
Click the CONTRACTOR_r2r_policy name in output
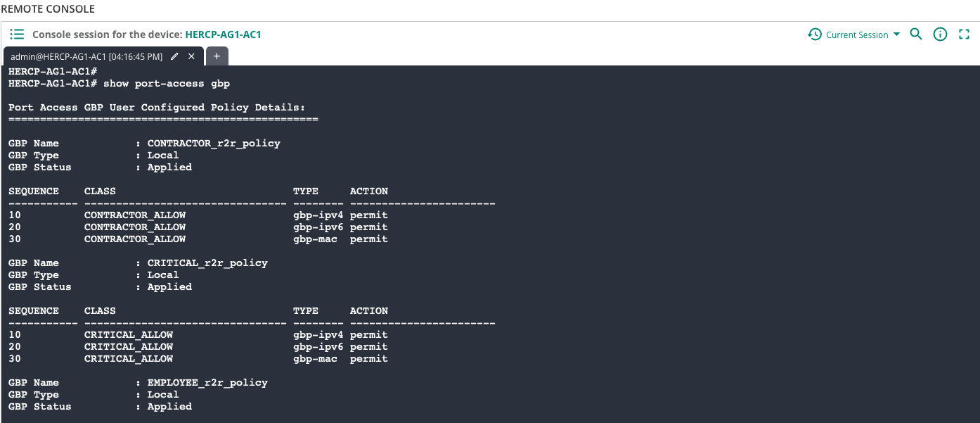click(214, 144)
